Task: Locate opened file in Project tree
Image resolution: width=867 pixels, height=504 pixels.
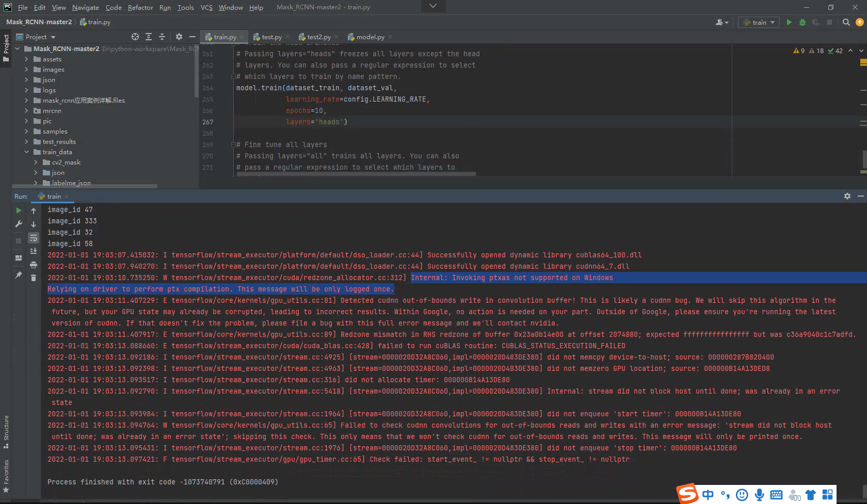Action: [x=135, y=37]
